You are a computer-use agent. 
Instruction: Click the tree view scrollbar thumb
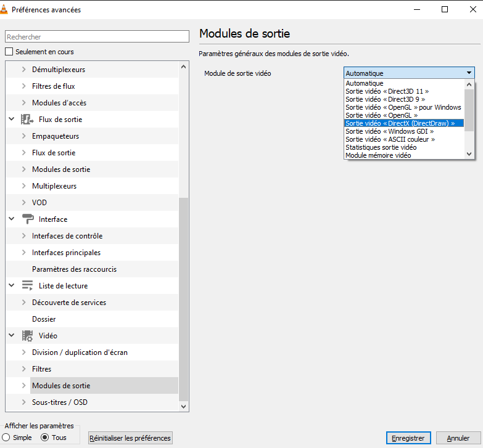tap(184, 299)
